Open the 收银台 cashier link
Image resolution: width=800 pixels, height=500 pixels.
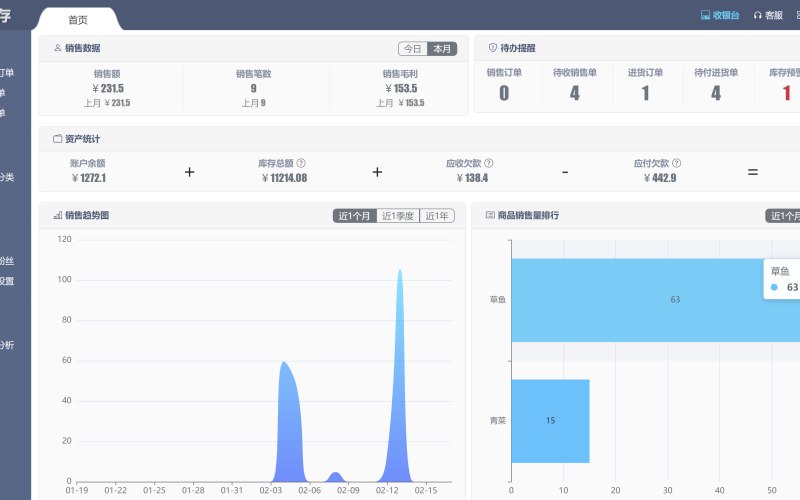pos(720,15)
